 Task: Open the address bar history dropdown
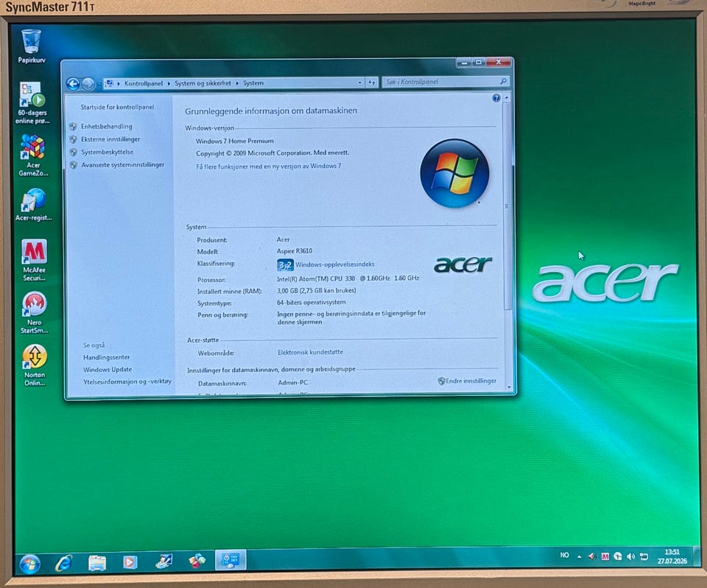[x=359, y=83]
